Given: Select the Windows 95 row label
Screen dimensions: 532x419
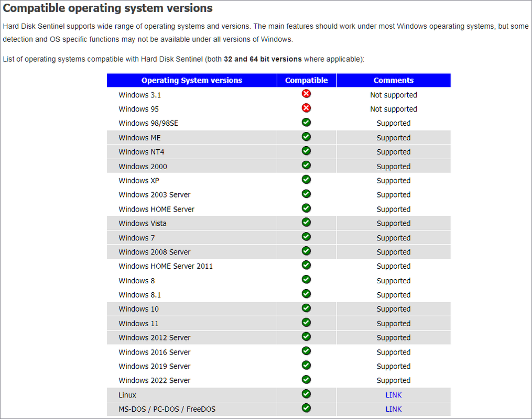Looking at the screenshot, I should 138,109.
